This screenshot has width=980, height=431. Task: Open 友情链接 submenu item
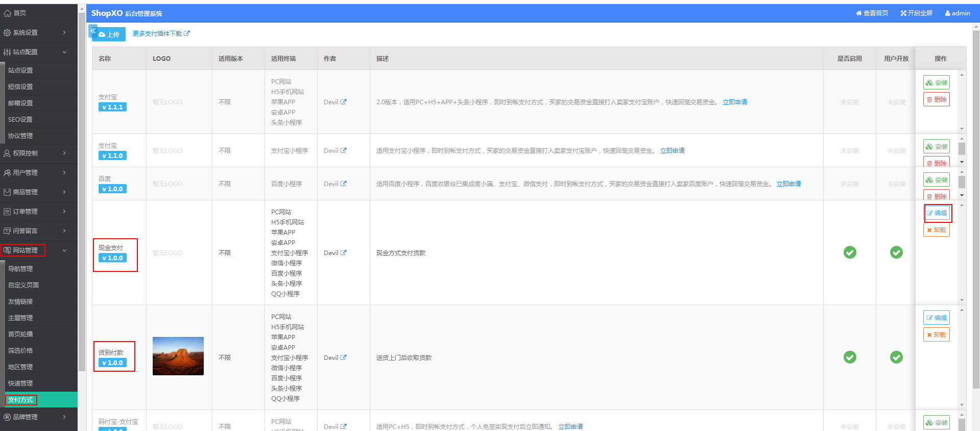tap(41, 302)
